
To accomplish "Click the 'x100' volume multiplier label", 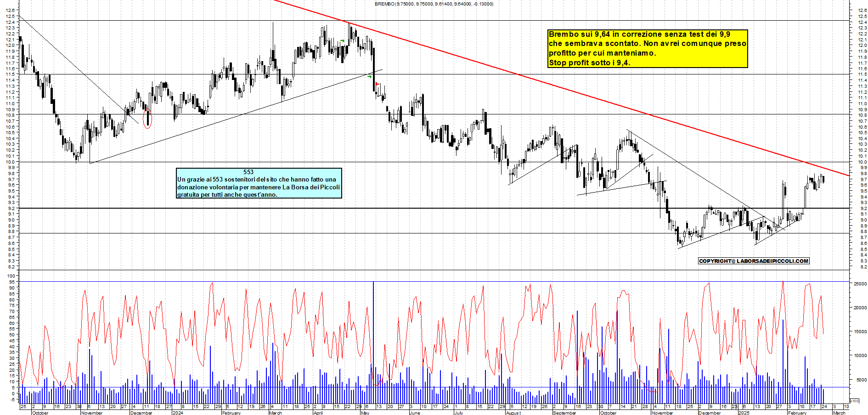I will coord(855,401).
